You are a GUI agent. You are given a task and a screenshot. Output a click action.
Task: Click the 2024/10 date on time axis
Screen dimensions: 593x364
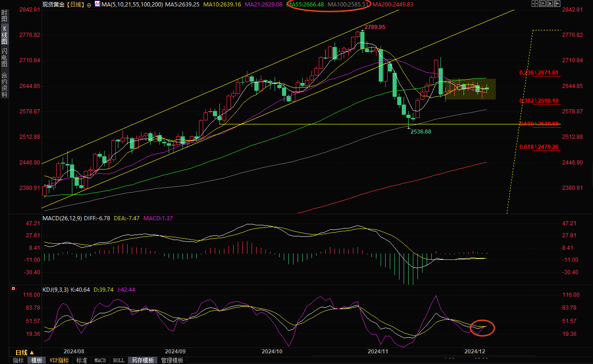coord(272,351)
